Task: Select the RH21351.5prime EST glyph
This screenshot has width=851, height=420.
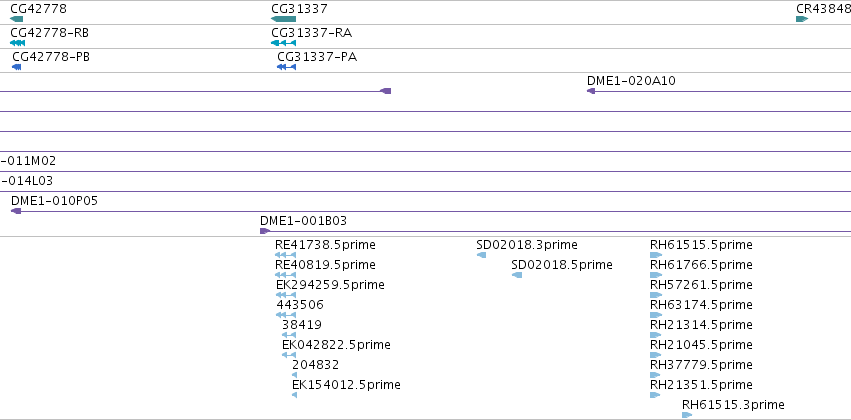Action: (655, 396)
